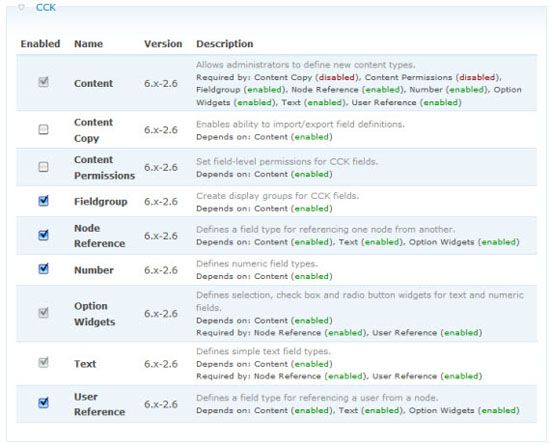The width and height of the screenshot is (550, 445).
Task: Click the Option Widgets 'Required by' line
Action: coord(339,332)
